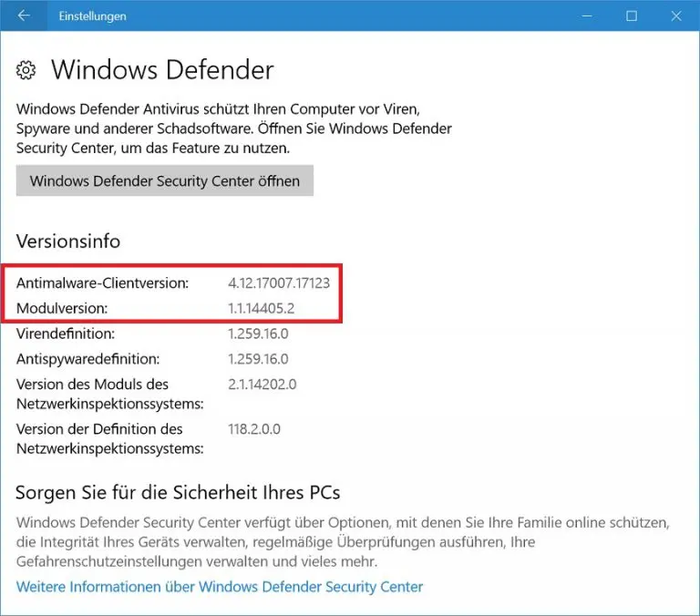Click the Versionsinfo section heading
The width and height of the screenshot is (700, 616).
click(68, 241)
